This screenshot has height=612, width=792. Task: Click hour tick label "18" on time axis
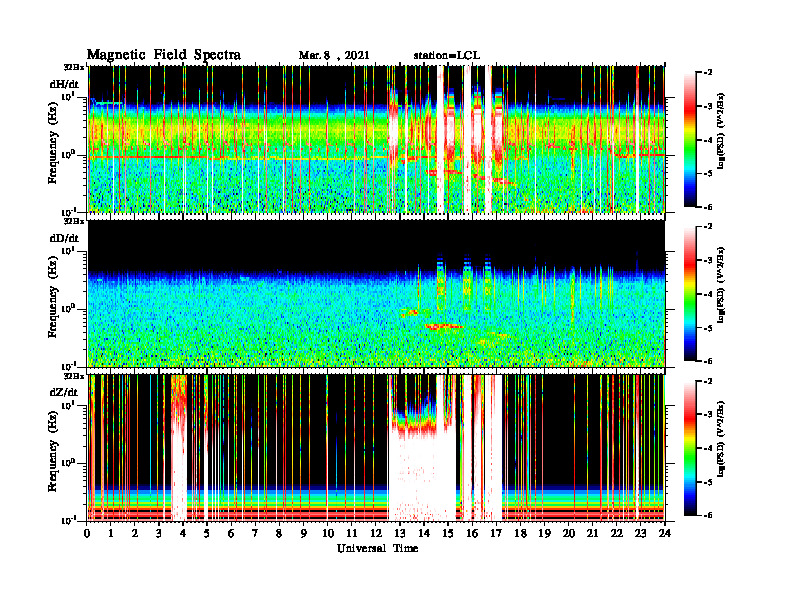(x=520, y=533)
